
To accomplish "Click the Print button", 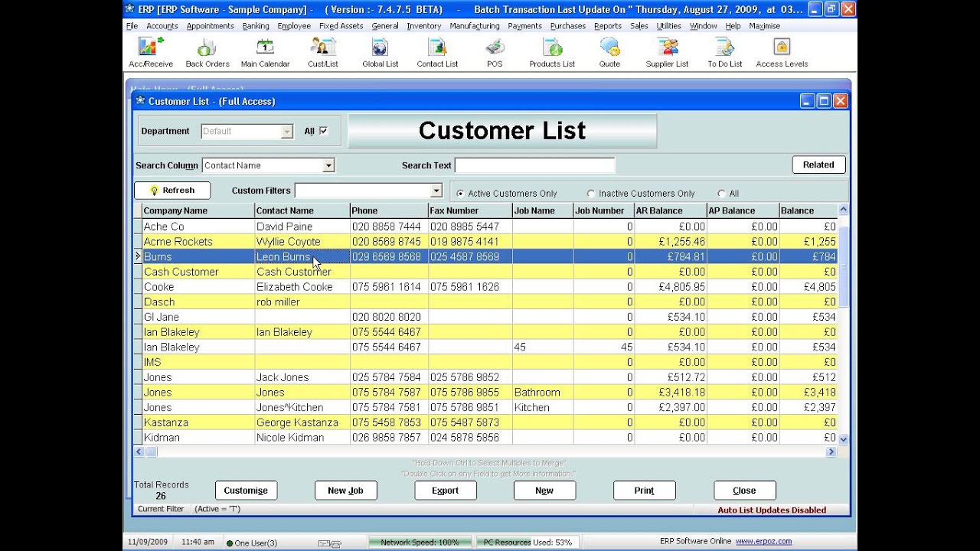I will coord(644,491).
